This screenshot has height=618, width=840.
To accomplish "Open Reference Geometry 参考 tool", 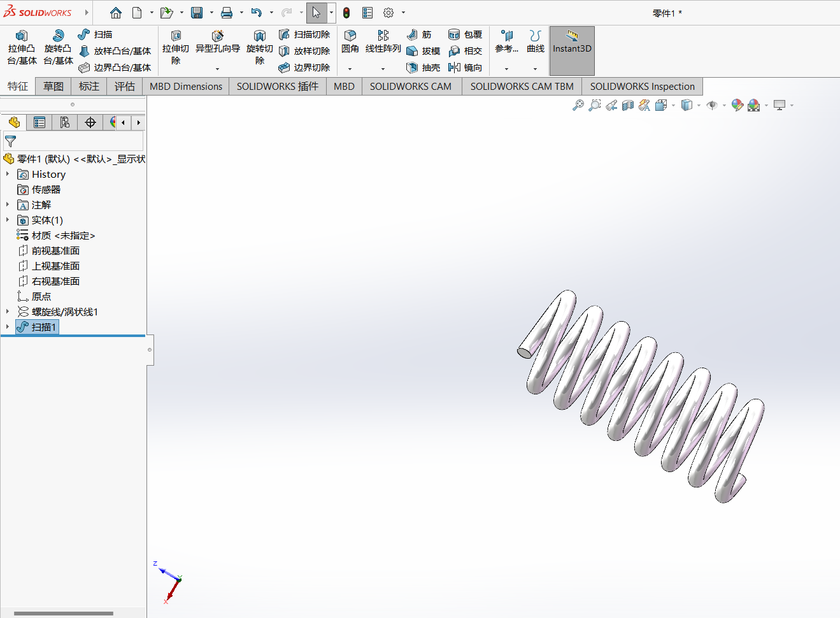I will (507, 42).
